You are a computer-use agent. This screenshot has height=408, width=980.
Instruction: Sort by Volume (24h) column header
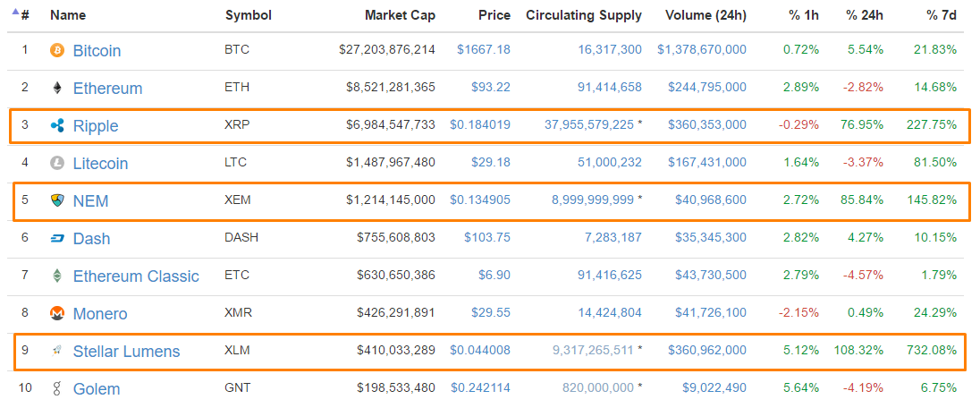(705, 15)
